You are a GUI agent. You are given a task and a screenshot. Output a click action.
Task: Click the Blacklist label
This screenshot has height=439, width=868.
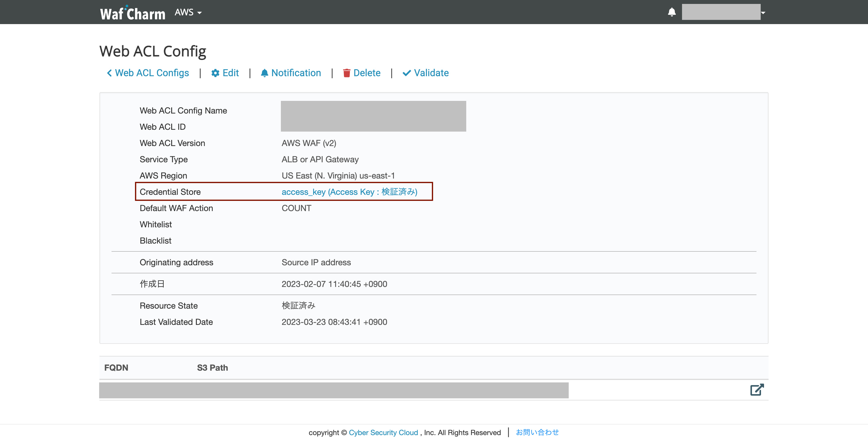tap(156, 241)
